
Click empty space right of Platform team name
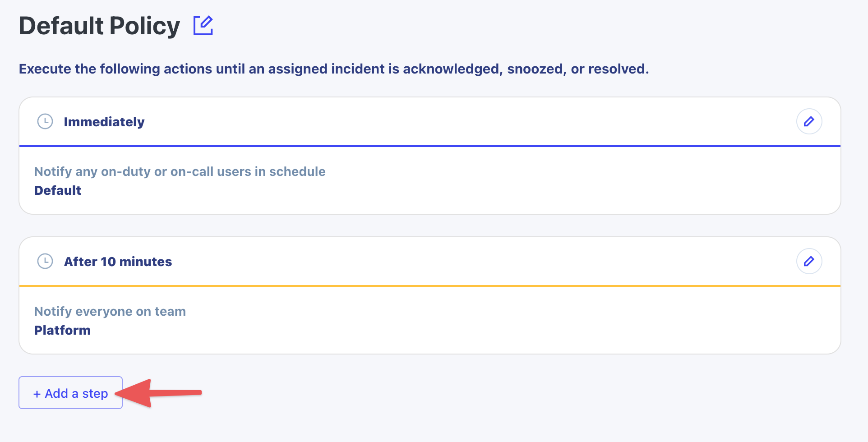451,330
